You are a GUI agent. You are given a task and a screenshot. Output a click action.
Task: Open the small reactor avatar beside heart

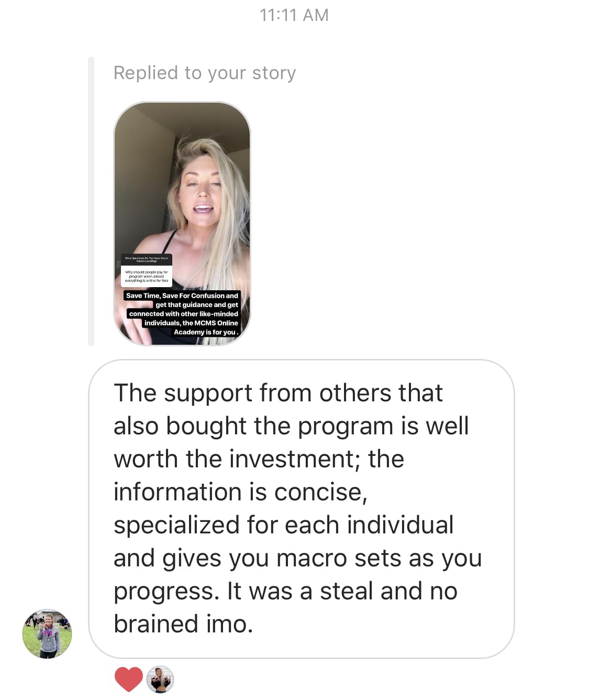(160, 680)
